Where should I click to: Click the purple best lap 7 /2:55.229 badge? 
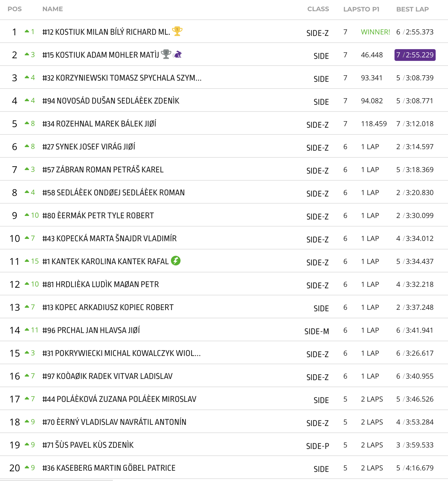[x=415, y=55]
